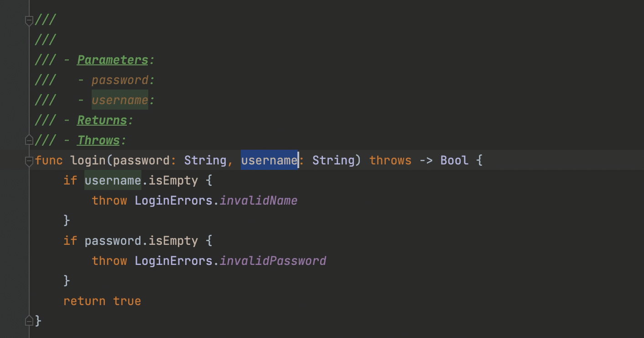644x338 pixels.
Task: Click the selected username parameter in signature
Action: 269,160
